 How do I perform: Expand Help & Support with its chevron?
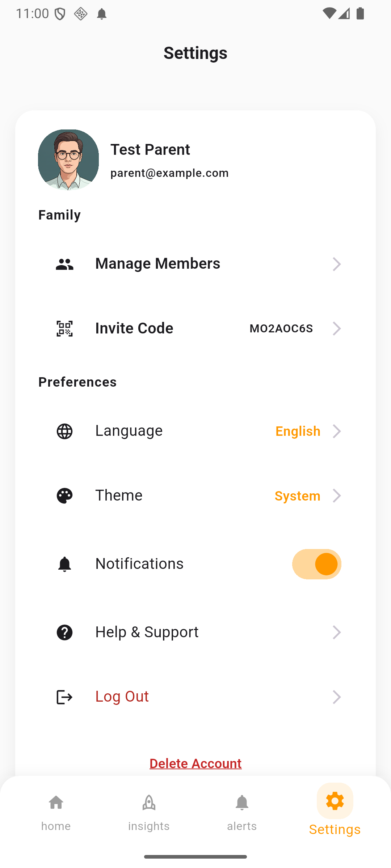click(337, 632)
